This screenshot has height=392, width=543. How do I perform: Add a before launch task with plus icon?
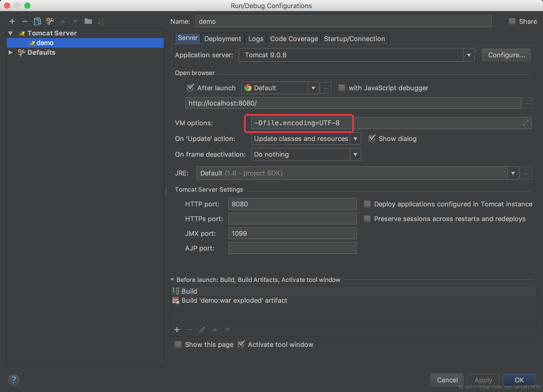[x=177, y=330]
